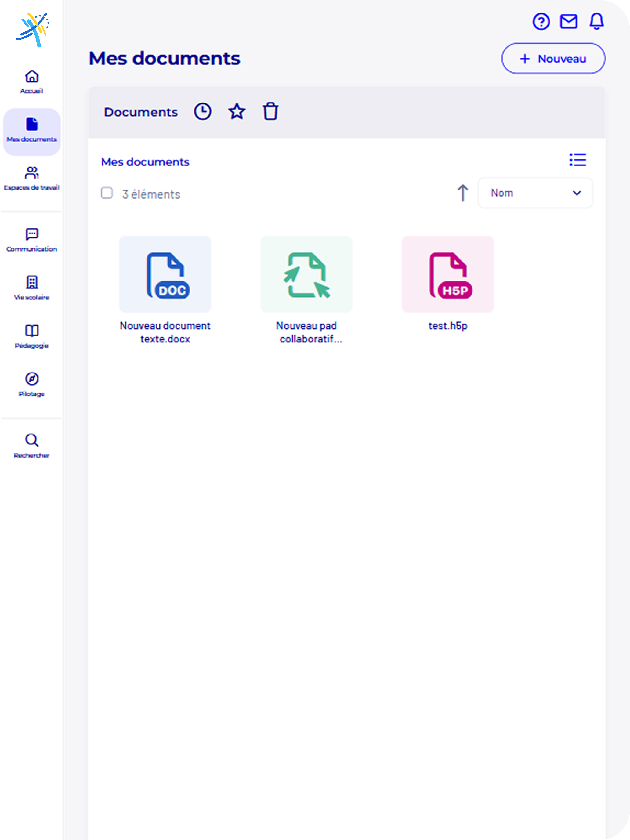Open Vie scolaire section
Viewport: 630px width, 840px height.
31,288
